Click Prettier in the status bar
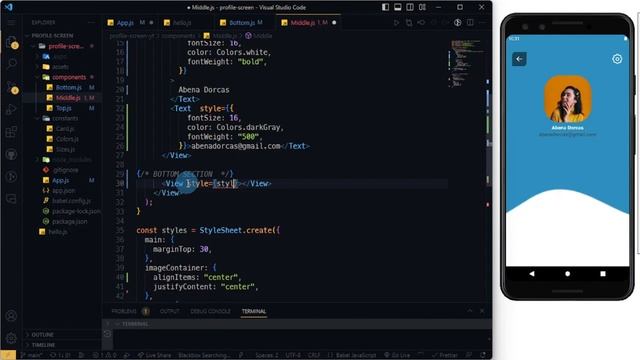Image resolution: width=640 pixels, height=360 pixels. (x=444, y=356)
